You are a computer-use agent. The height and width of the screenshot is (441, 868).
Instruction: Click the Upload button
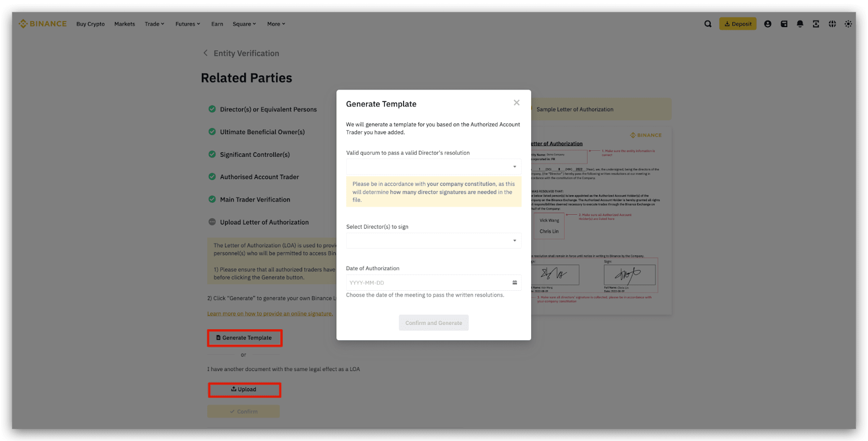coord(245,389)
